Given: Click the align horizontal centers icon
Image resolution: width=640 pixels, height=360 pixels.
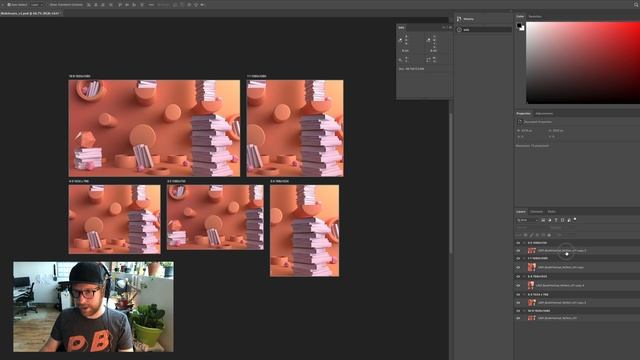Looking at the screenshot, I should 96,4.
